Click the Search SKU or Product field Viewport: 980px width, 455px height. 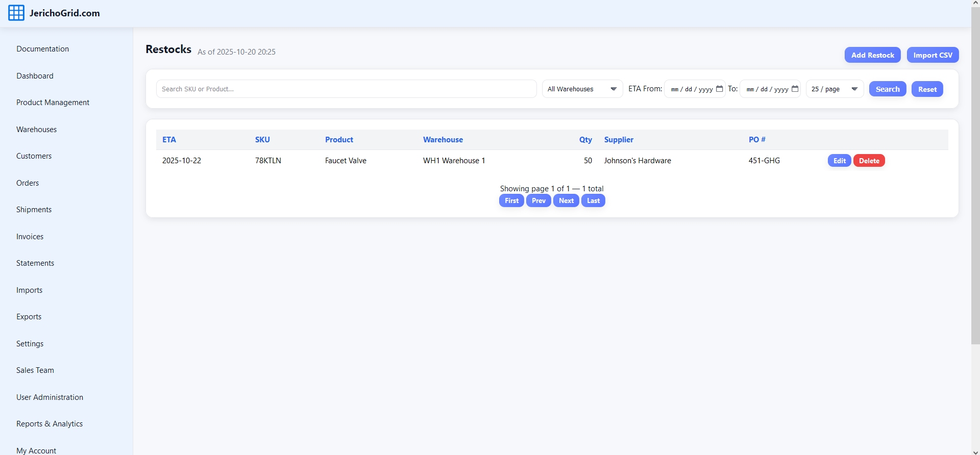346,89
